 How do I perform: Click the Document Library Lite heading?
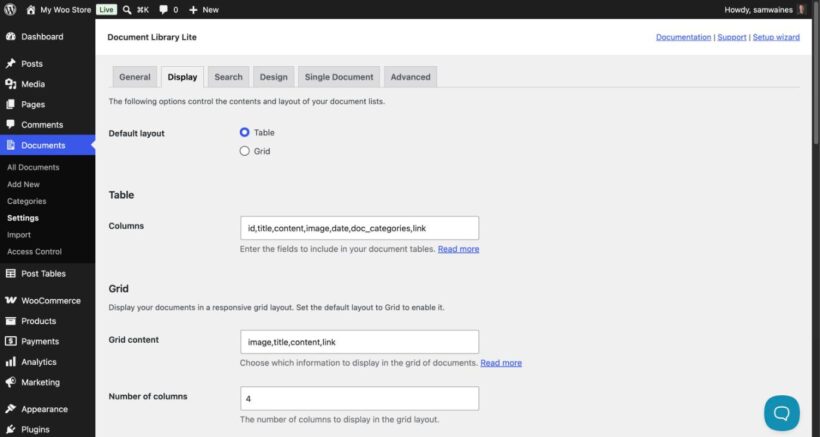(152, 37)
